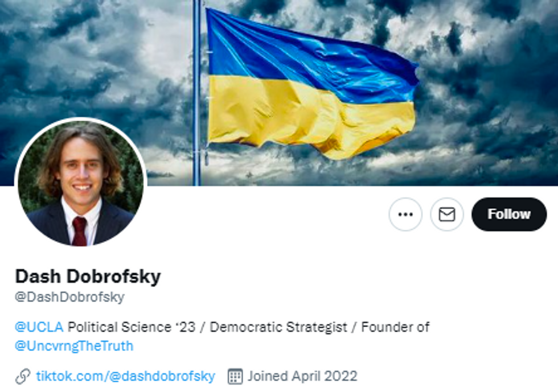Image resolution: width=558 pixels, height=392 pixels.
Task: Click the Democratic Strategist bio text
Action: [x=278, y=327]
